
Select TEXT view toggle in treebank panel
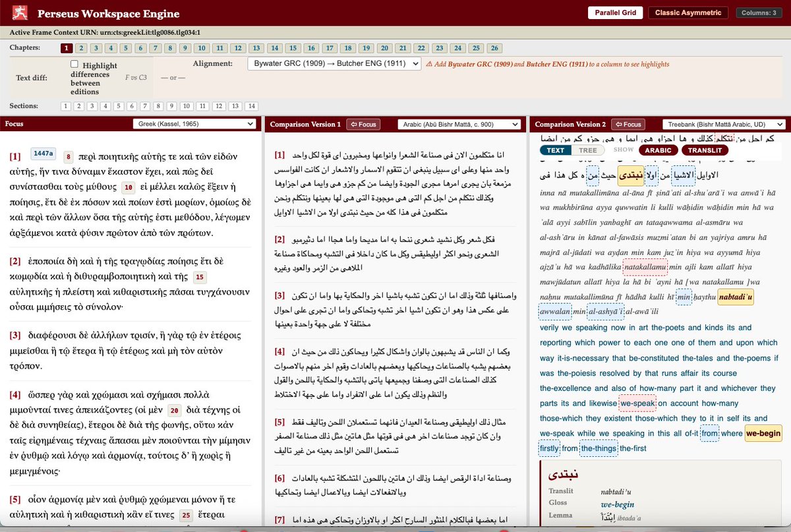pos(556,150)
